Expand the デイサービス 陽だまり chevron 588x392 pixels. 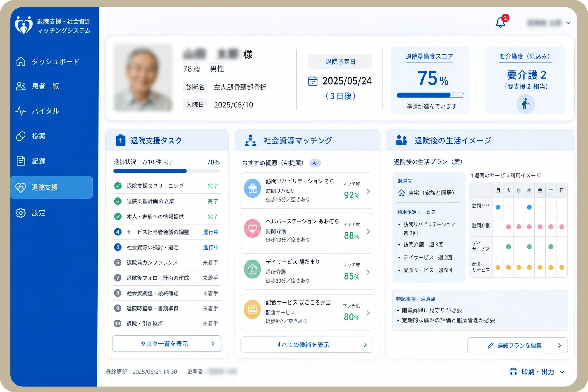pos(368,272)
